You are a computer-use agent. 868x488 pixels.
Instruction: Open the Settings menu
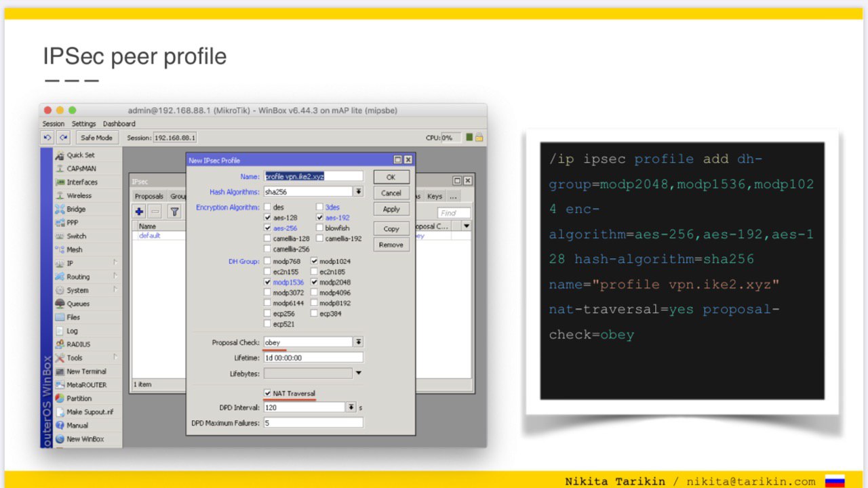pyautogui.click(x=84, y=124)
